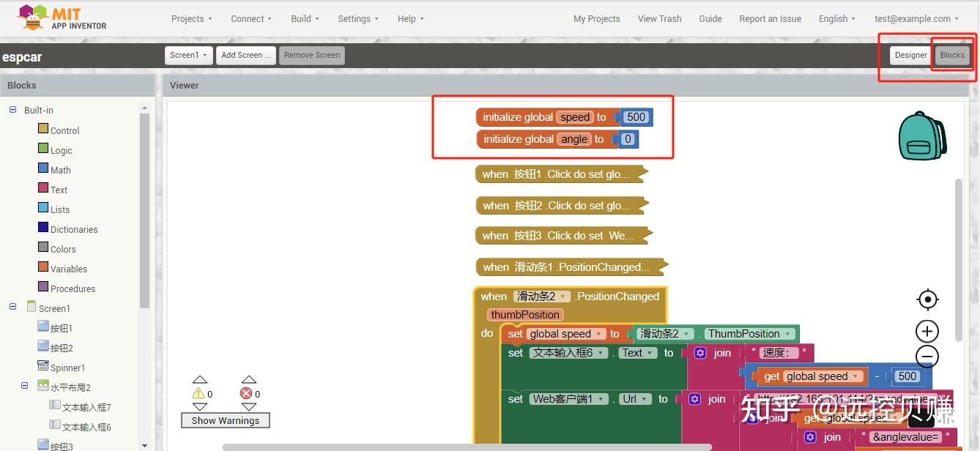980x451 pixels.
Task: Open the English language dropdown
Action: (x=836, y=18)
